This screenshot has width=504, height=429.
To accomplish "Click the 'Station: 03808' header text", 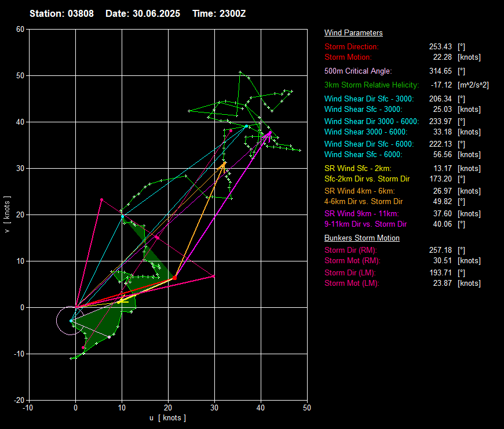I will pos(62,13).
